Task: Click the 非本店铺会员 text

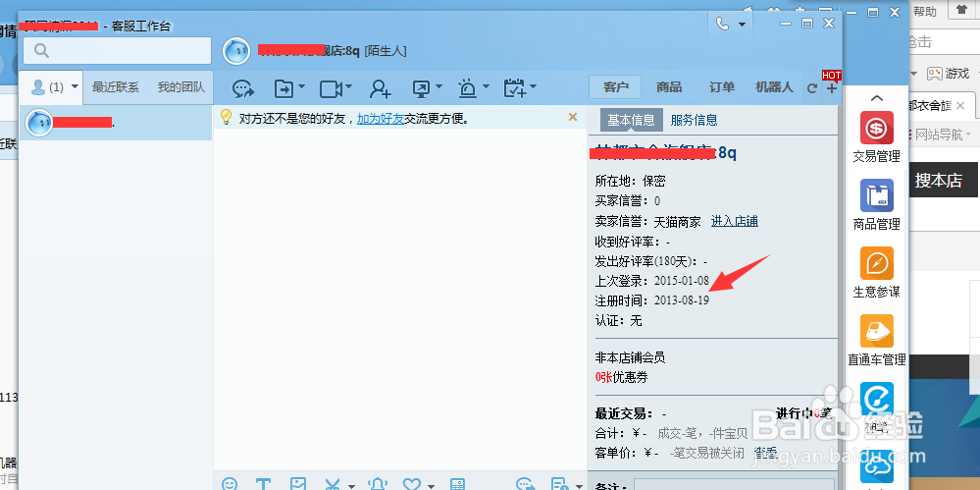Action: (630, 358)
